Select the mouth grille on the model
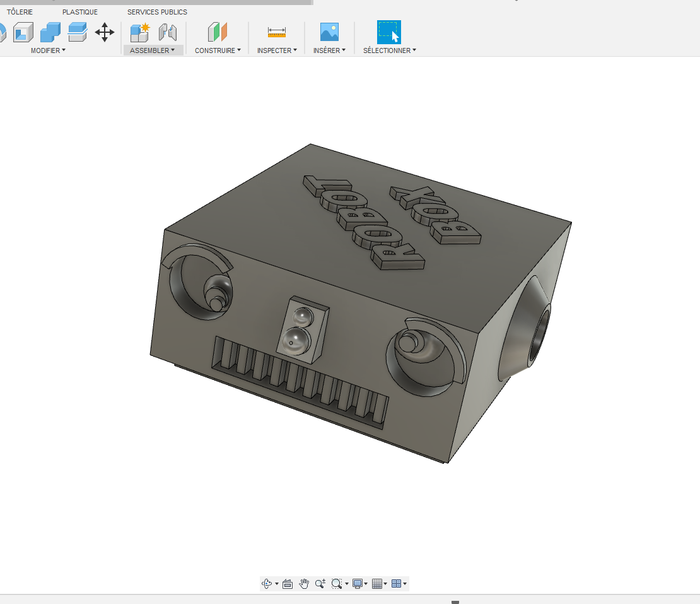 pos(299,382)
